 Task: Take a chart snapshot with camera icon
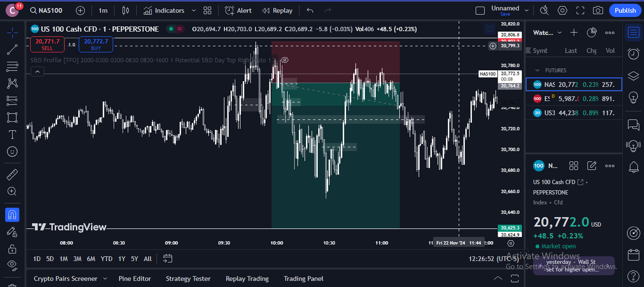click(598, 11)
